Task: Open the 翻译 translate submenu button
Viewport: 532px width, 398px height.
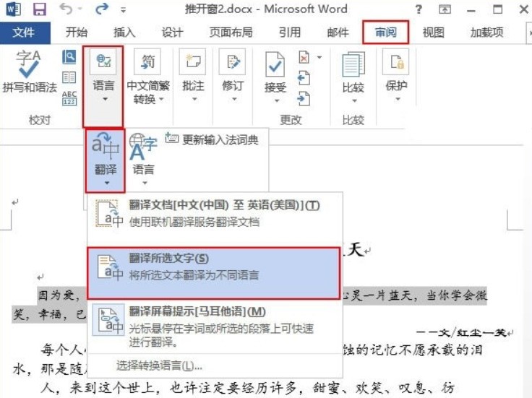Action: 105,159
